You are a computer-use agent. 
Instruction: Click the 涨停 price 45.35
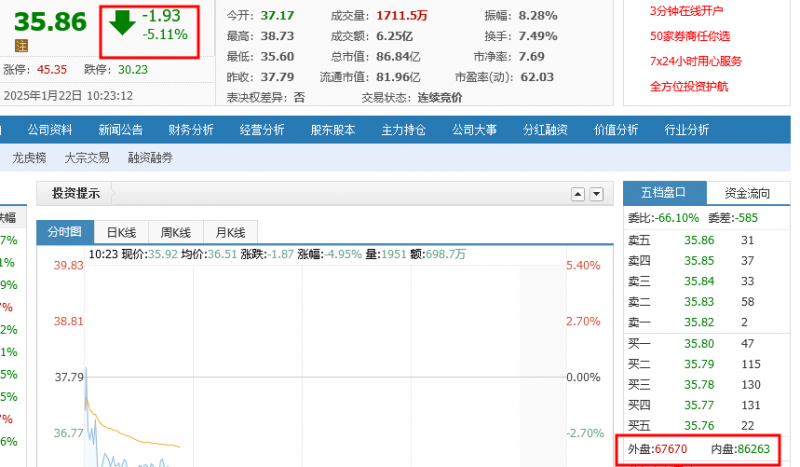point(52,69)
